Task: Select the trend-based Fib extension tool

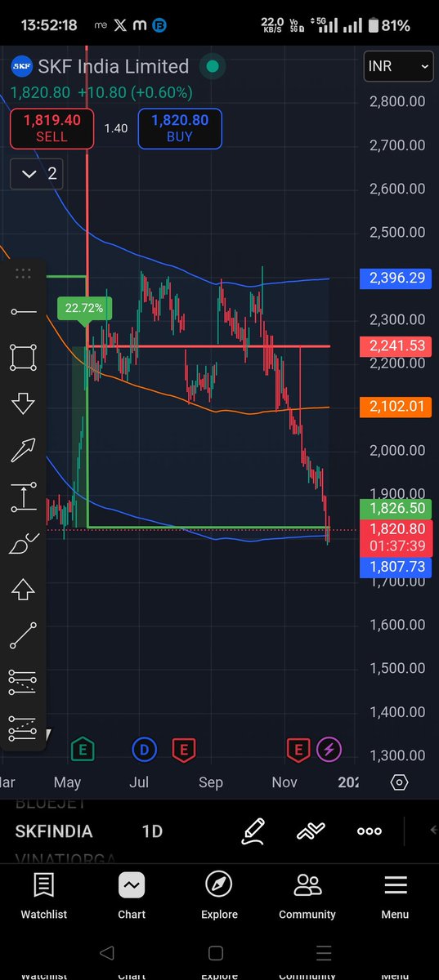Action: 23,727
